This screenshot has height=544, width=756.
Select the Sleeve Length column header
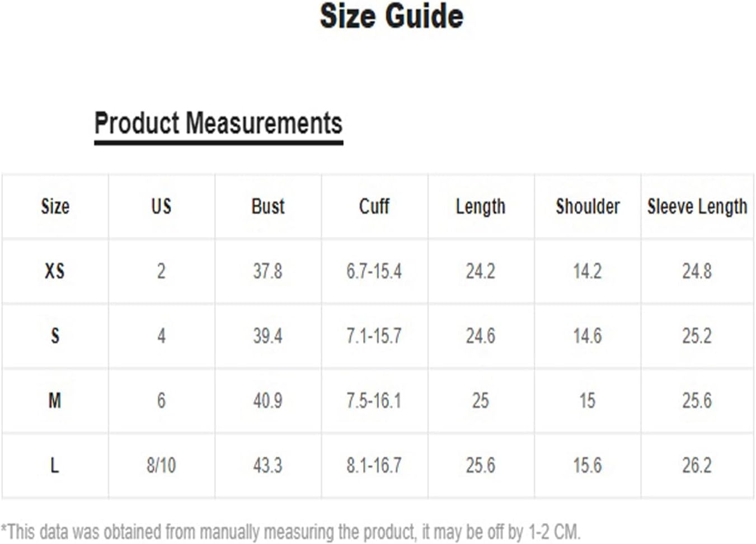697,207
